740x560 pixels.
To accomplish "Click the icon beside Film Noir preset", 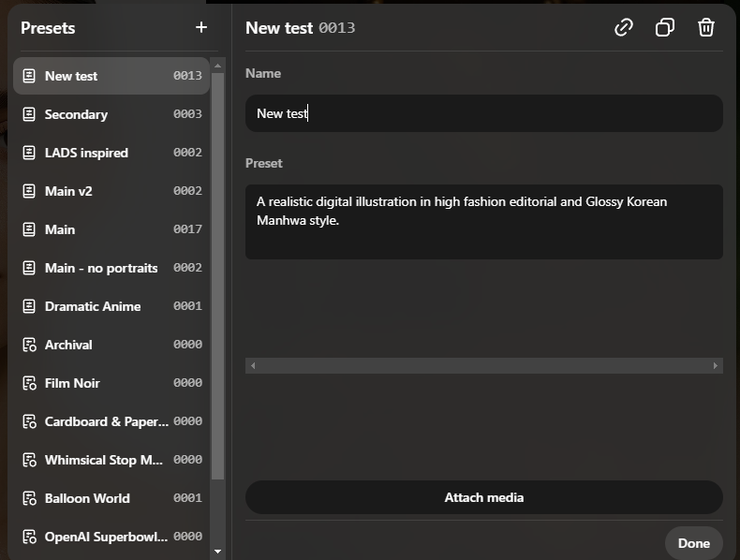I will click(29, 383).
